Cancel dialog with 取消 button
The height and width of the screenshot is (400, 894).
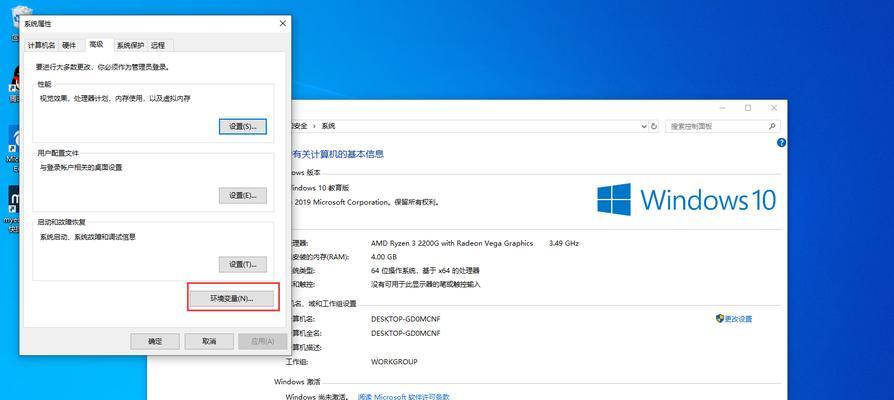(209, 341)
